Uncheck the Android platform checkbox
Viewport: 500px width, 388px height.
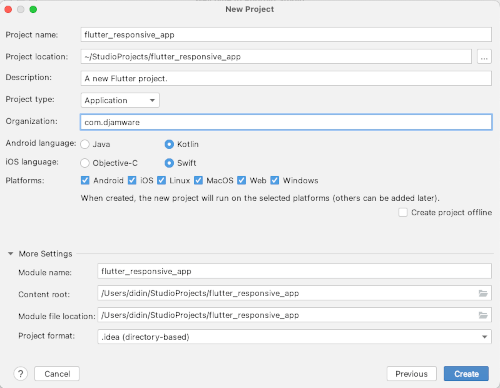click(x=85, y=180)
